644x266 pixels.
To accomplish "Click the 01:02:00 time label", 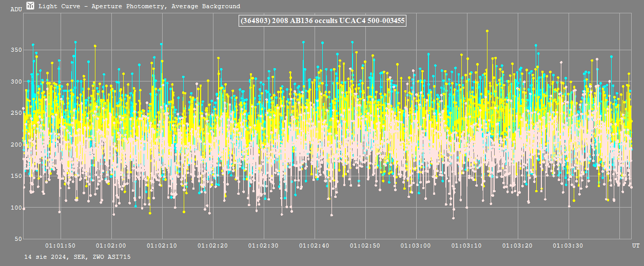I will click(111, 245).
